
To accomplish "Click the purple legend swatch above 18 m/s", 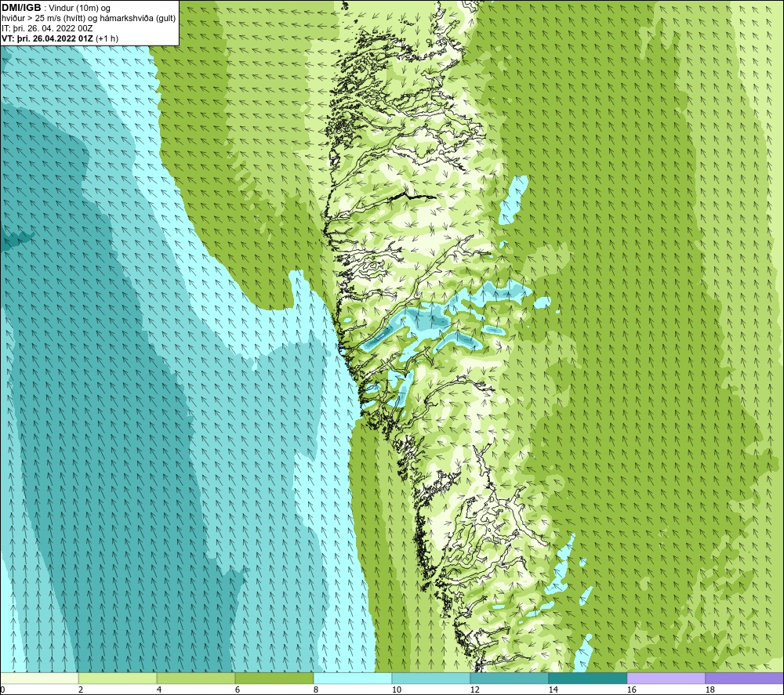I will (x=744, y=678).
